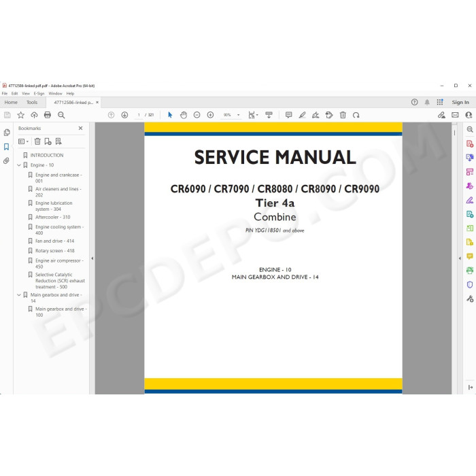Open the Help menu
Viewport: 476px width, 476px height.
click(70, 94)
